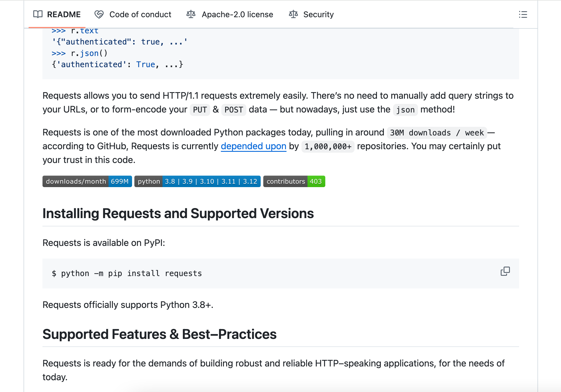Image resolution: width=561 pixels, height=392 pixels.
Task: Open the contributors 403 badge
Action: [x=294, y=181]
